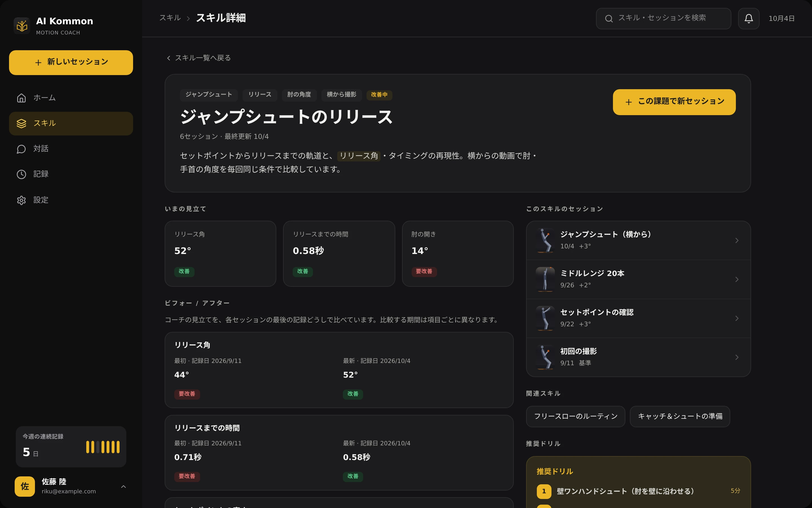Open ミドルレンジ 20本 session thumbnail
The width and height of the screenshot is (812, 508).
(545, 279)
